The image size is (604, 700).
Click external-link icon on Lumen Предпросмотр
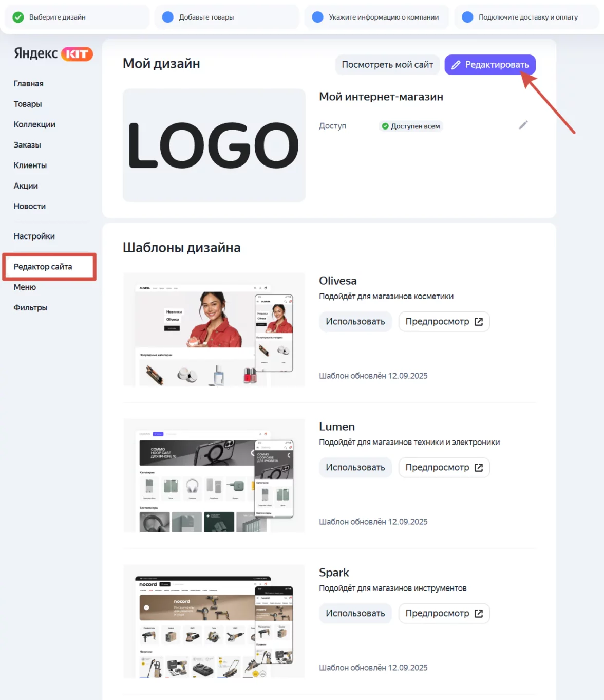pyautogui.click(x=479, y=468)
